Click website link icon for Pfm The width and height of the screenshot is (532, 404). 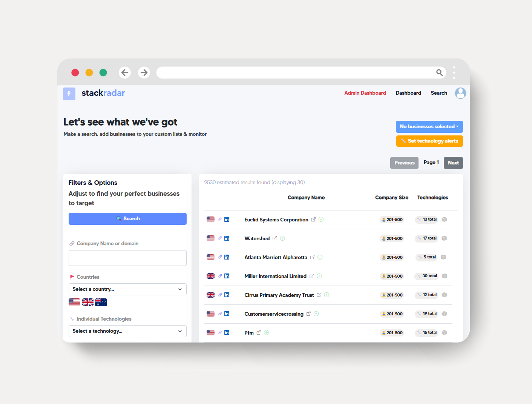(220, 333)
